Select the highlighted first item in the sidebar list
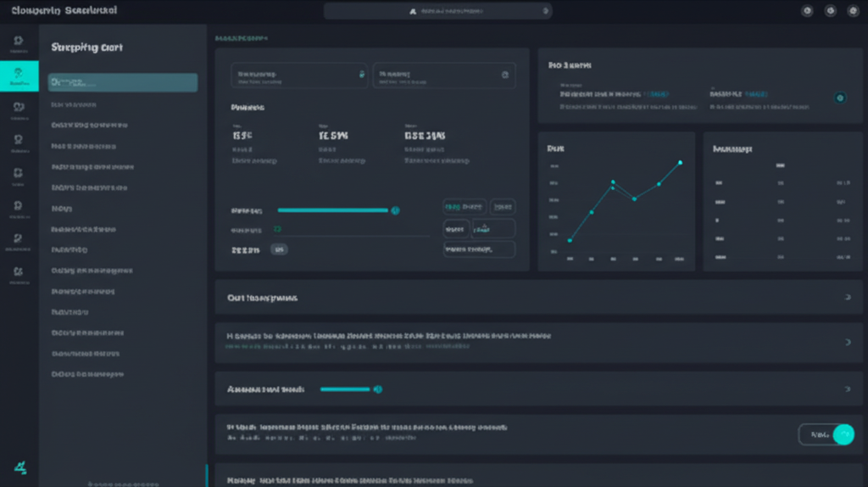This screenshot has height=487, width=868. click(123, 82)
